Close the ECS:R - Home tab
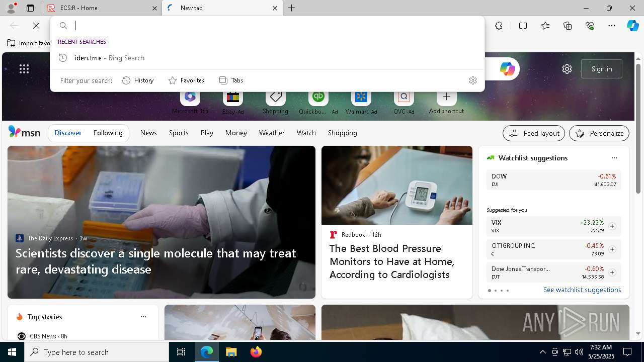The image size is (644, 362). [154, 8]
